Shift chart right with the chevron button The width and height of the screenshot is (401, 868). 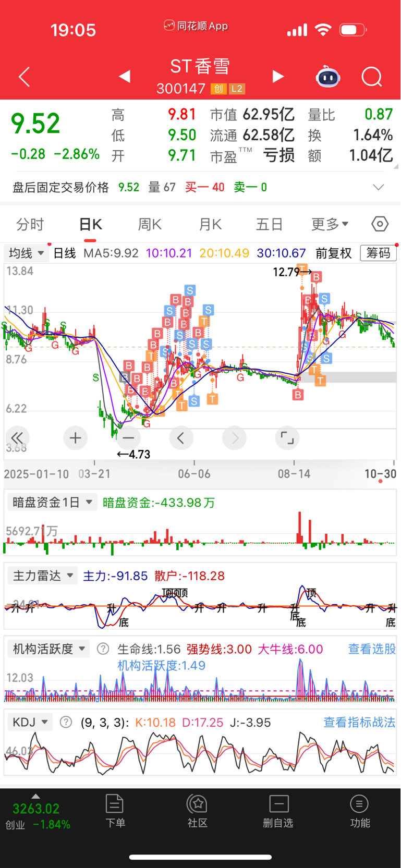click(234, 438)
